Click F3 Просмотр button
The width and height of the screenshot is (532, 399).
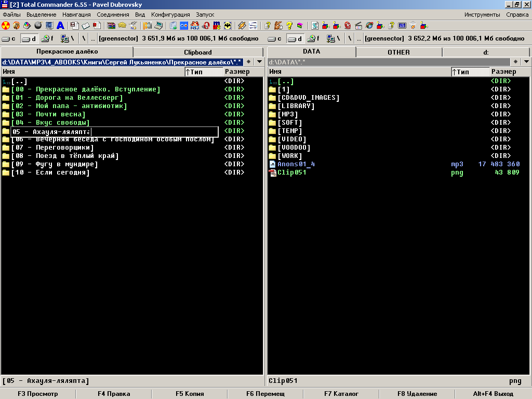pyautogui.click(x=37, y=394)
